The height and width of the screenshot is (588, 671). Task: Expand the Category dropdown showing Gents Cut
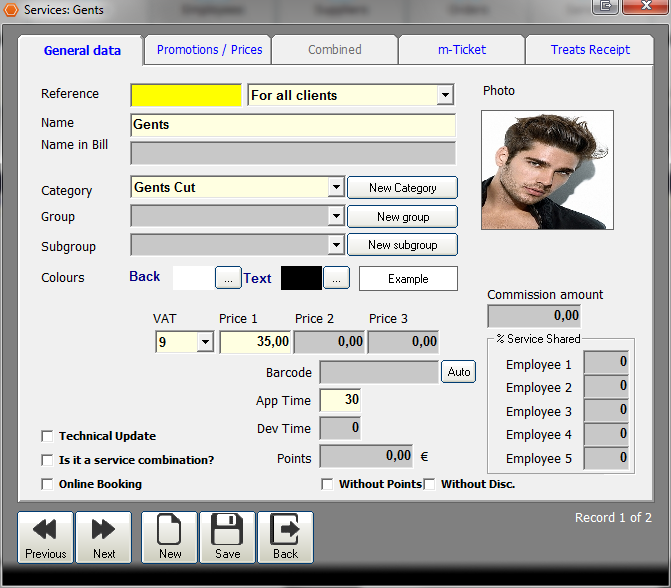336,188
